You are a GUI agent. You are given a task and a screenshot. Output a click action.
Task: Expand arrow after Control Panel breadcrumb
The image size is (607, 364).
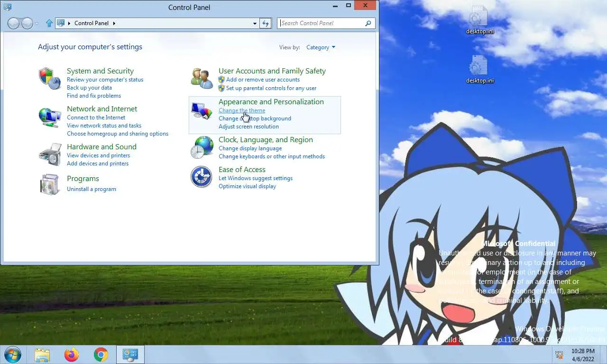point(114,23)
